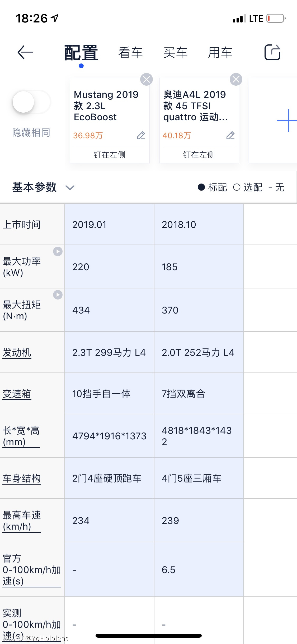Viewport: 297px width, 644px height.
Task: Edit the Mustang 36.98万 price pencil icon
Action: pos(141,135)
